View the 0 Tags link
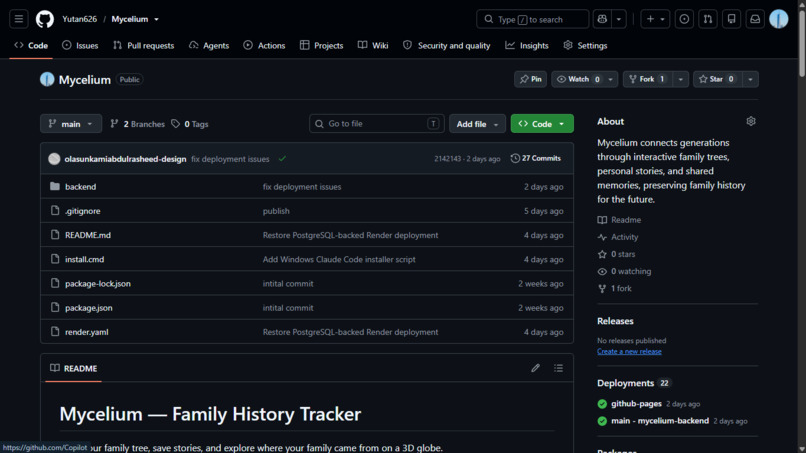The image size is (806, 453). (x=190, y=124)
